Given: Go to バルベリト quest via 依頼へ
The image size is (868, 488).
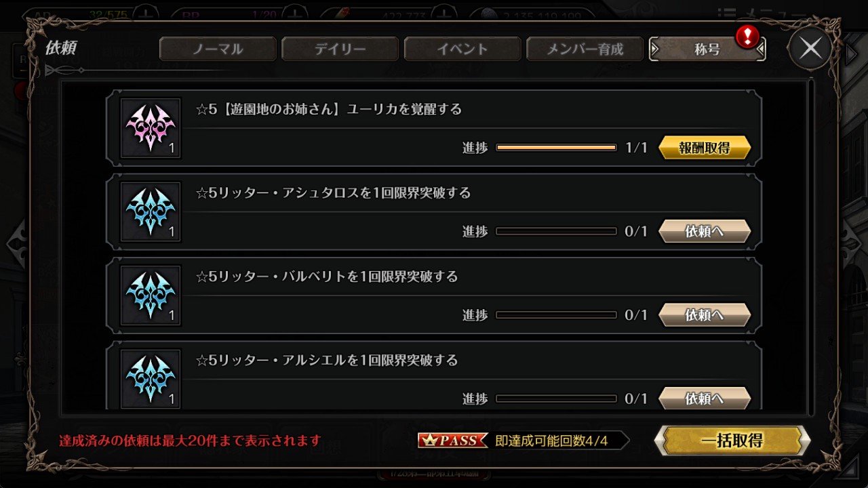Looking at the screenshot, I should click(x=705, y=315).
